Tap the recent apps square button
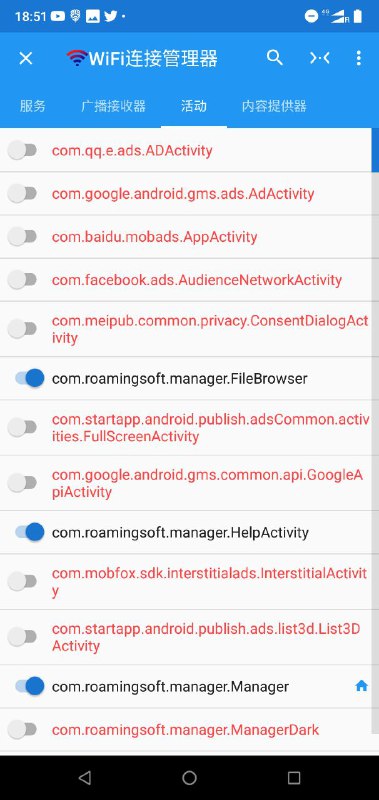Viewport: 379px width, 800px height. click(294, 777)
